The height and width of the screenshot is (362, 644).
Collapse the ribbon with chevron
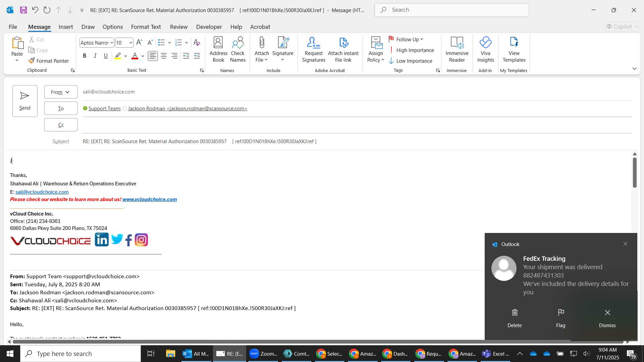634,68
